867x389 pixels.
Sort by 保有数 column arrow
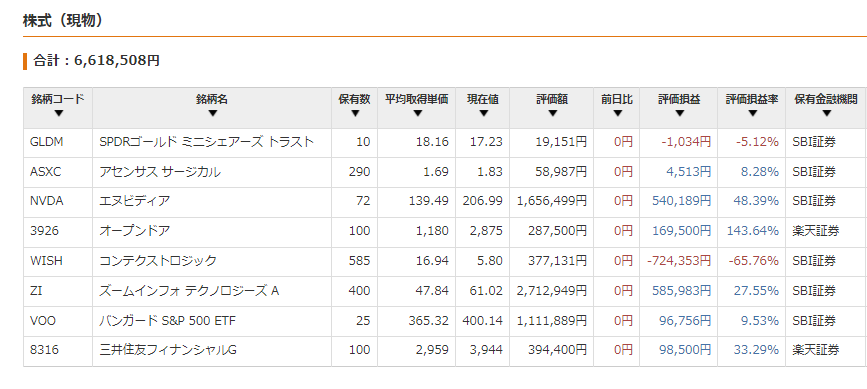355,114
